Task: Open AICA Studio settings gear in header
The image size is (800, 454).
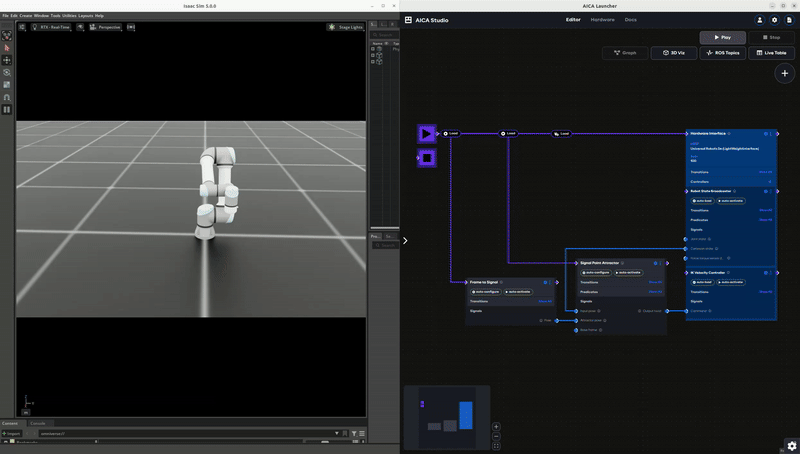Action: [x=774, y=20]
